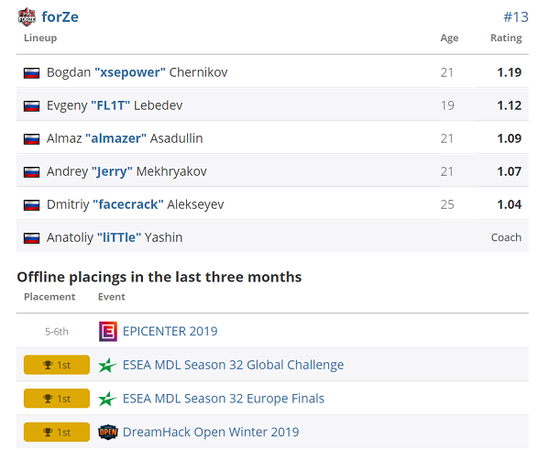Click the Russian flag next to xsepower
550x450 pixels.
(x=32, y=73)
